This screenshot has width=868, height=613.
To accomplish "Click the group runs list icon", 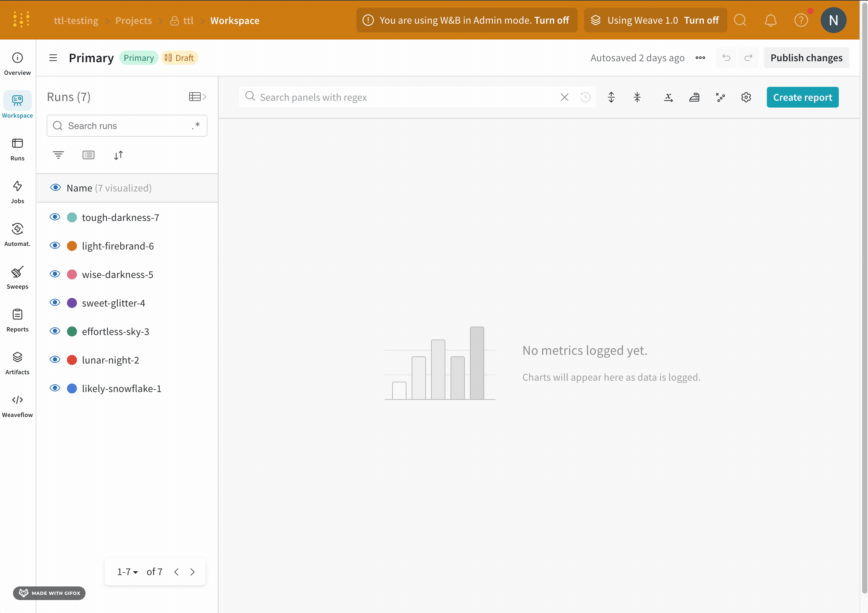I will coord(88,155).
